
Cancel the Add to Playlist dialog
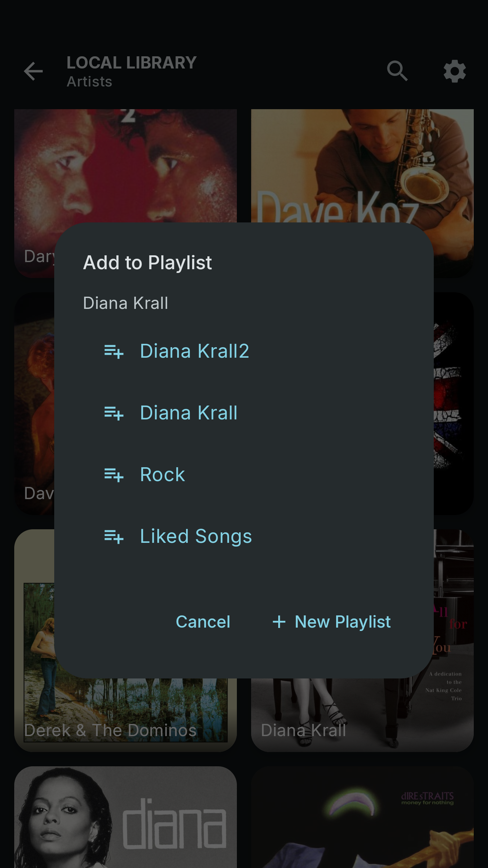click(203, 622)
